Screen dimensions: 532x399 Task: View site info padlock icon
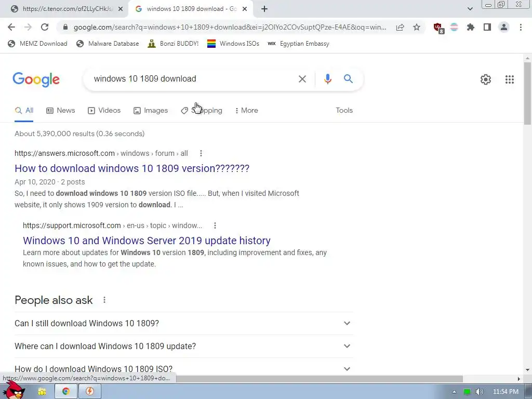click(65, 27)
